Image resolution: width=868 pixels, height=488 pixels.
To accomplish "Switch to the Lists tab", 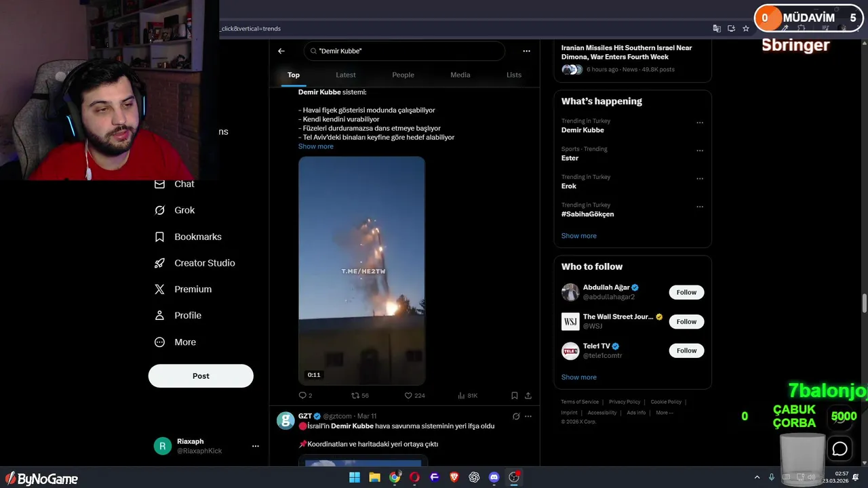I will pyautogui.click(x=514, y=75).
